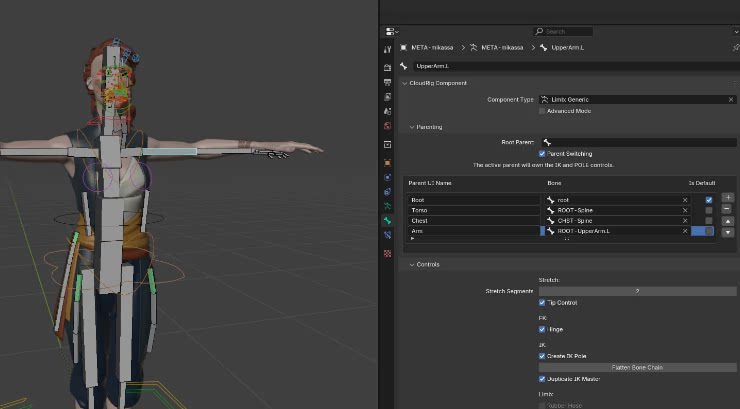Toggle the Create IK Pole checkbox

click(542, 356)
